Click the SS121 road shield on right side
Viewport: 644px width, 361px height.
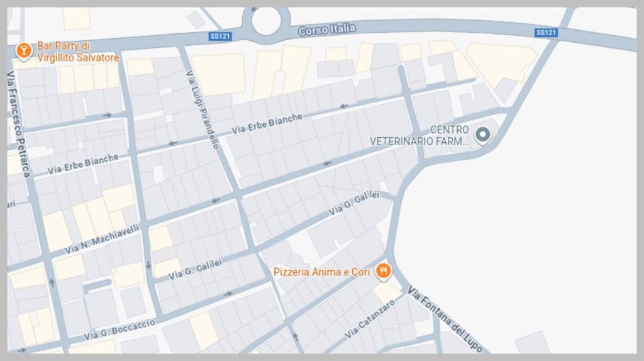pos(547,33)
